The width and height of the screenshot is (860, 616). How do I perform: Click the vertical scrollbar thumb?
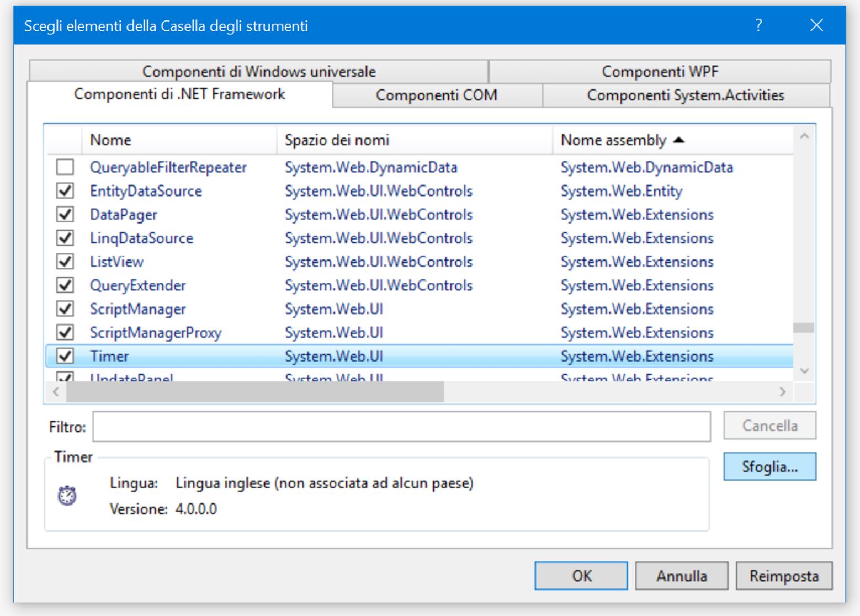point(804,328)
